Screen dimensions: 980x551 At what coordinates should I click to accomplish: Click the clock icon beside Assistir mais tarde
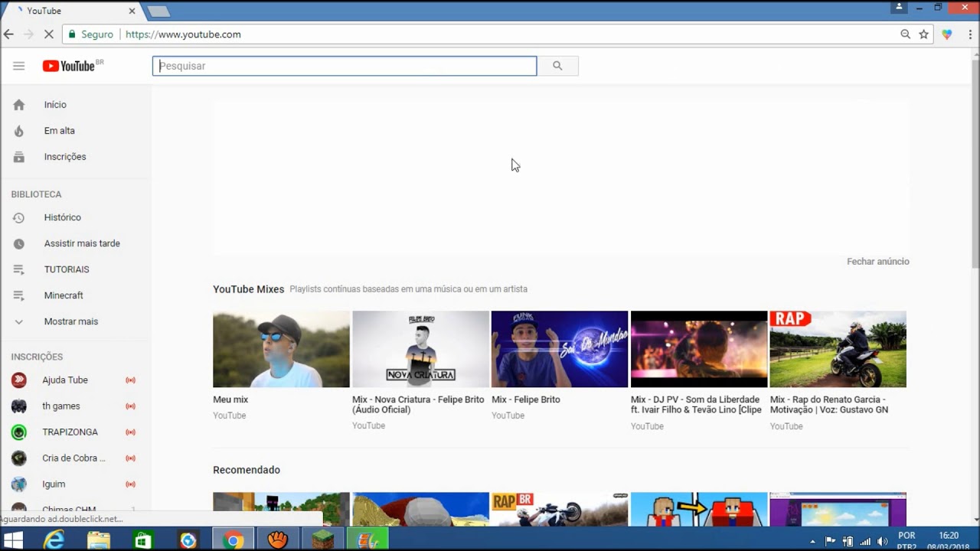(18, 243)
